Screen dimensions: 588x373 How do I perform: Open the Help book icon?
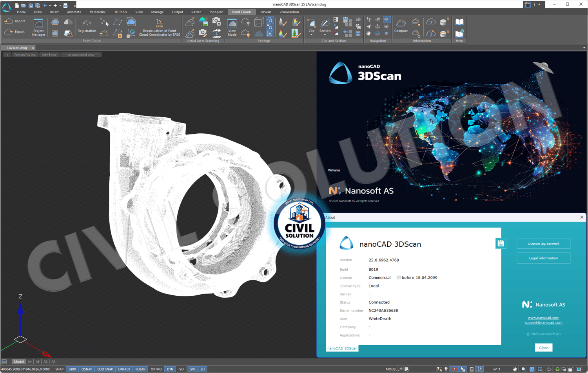[459, 22]
